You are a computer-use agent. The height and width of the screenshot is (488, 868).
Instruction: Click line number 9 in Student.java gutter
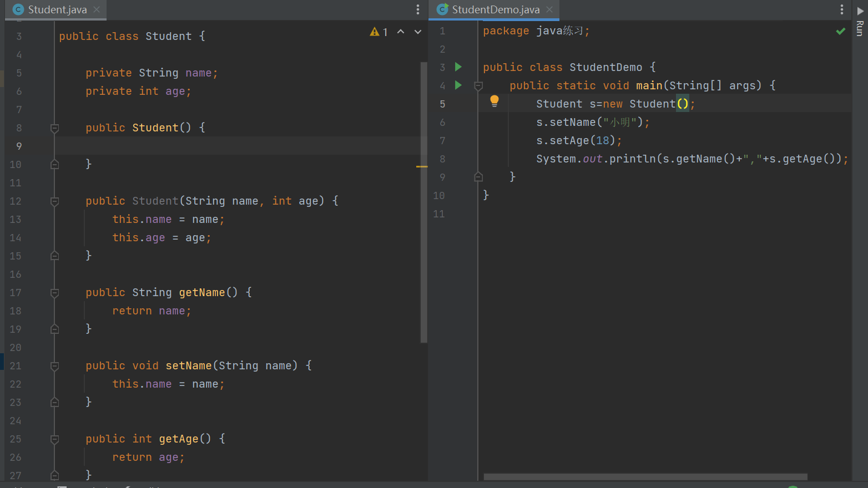(x=19, y=146)
